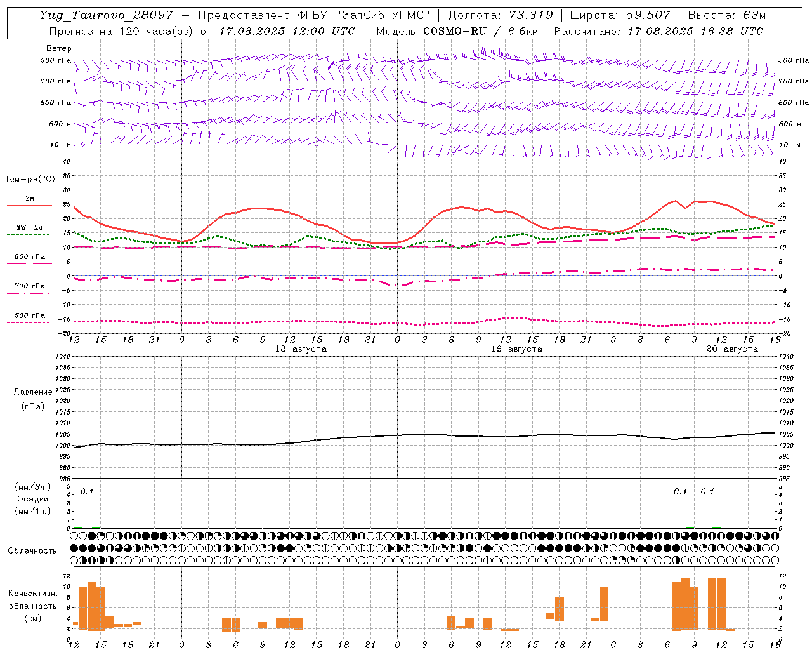Click the Ветер section label
The height and width of the screenshot is (650, 812).
59,48
